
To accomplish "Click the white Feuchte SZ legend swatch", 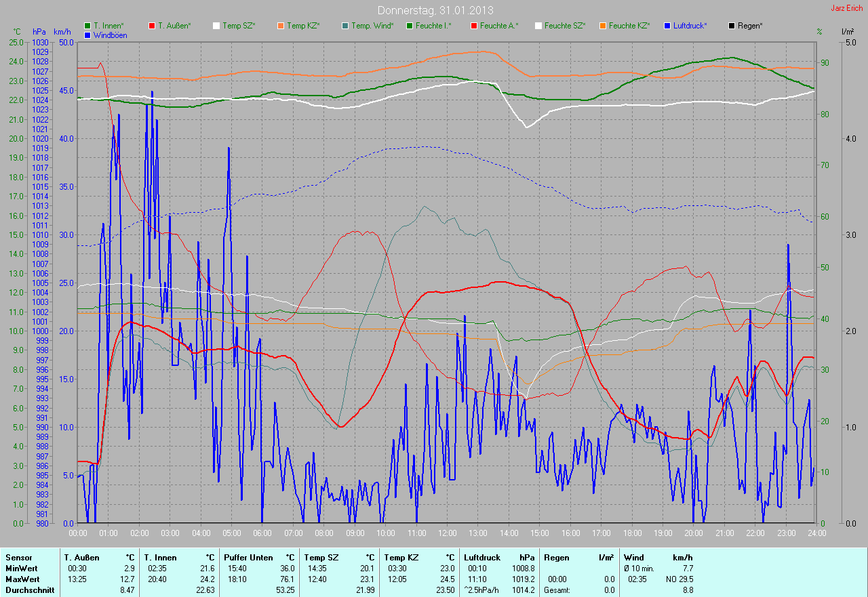I will pos(538,26).
